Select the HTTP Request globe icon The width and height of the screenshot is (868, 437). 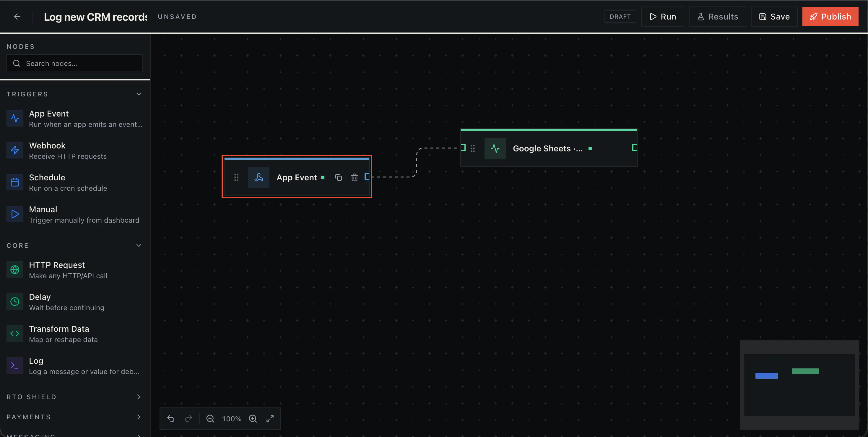15,270
